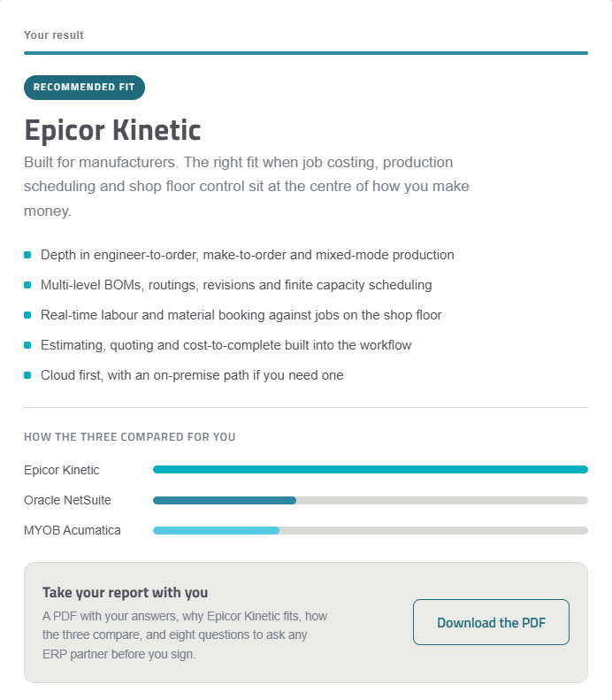Click the Your result label
The image size is (612, 700).
click(x=54, y=35)
